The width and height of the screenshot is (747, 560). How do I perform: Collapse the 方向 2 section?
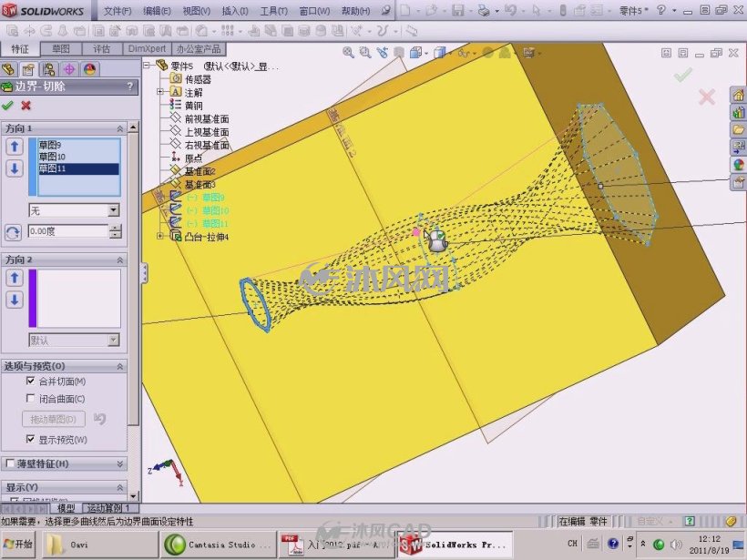pos(120,260)
